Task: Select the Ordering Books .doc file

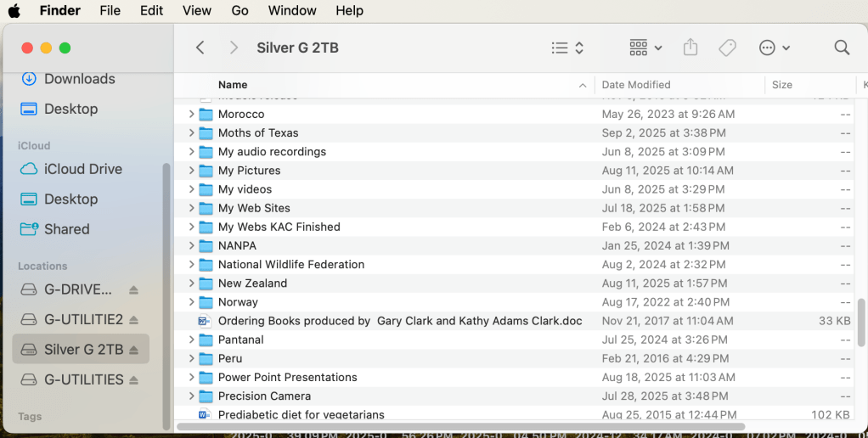Action: [x=399, y=321]
